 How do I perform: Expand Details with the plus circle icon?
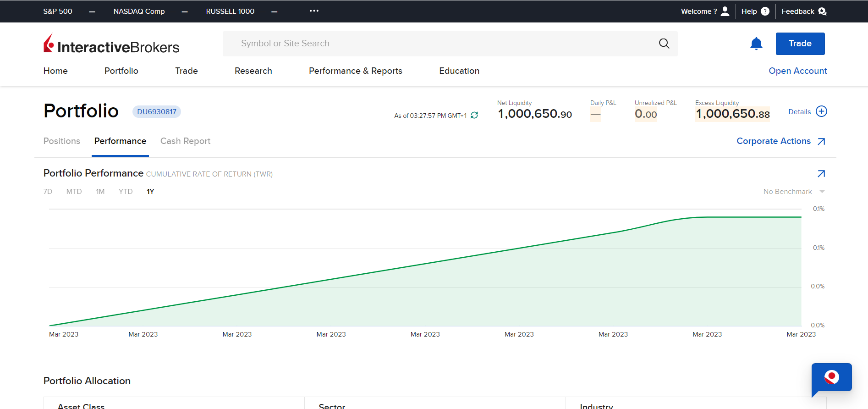coord(822,111)
